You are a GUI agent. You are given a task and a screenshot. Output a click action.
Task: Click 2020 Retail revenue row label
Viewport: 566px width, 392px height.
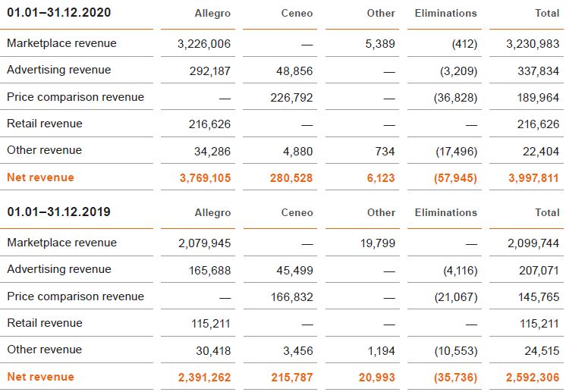point(44,124)
